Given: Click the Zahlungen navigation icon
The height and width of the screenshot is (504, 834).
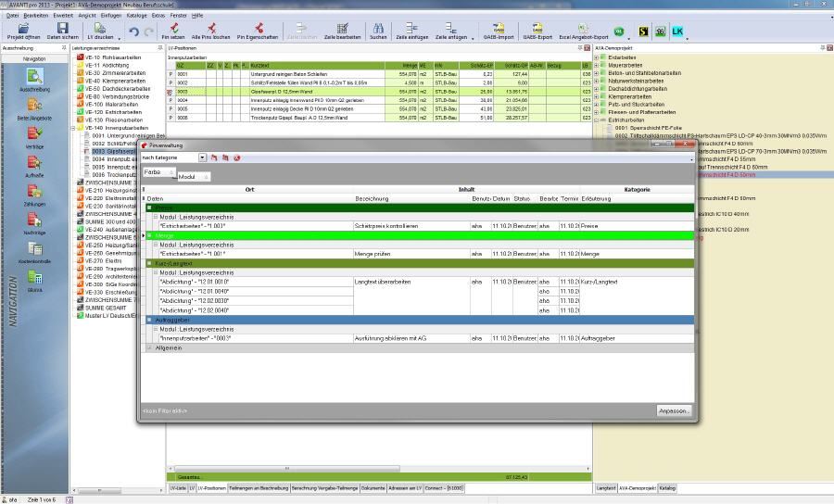Looking at the screenshot, I should tap(34, 194).
